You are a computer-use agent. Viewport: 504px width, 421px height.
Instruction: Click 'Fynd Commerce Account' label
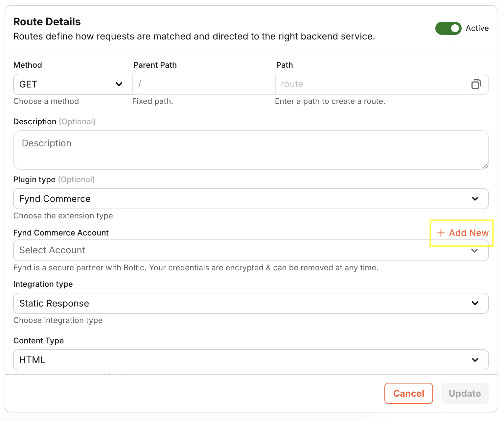[x=61, y=233]
